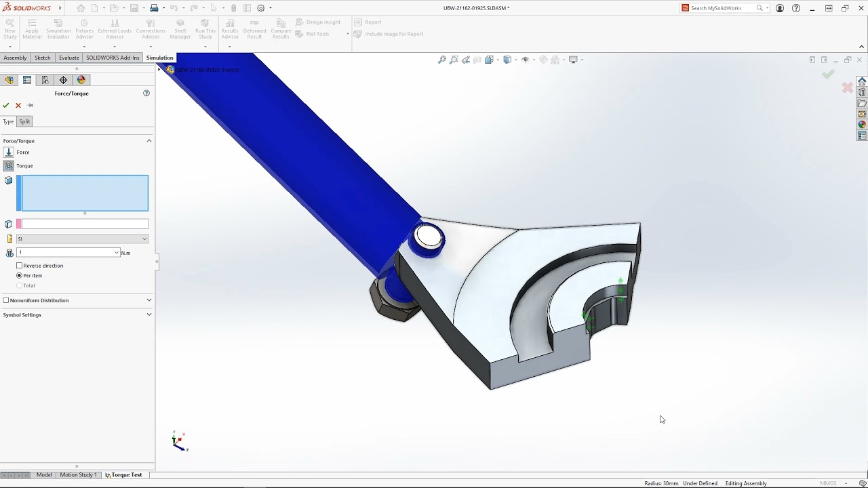The width and height of the screenshot is (868, 488).
Task: Select the Per item radio button
Action: (x=20, y=276)
